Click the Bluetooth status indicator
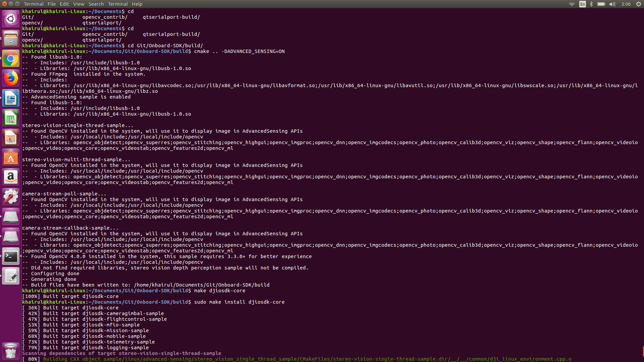644x362 pixels. pos(591,4)
